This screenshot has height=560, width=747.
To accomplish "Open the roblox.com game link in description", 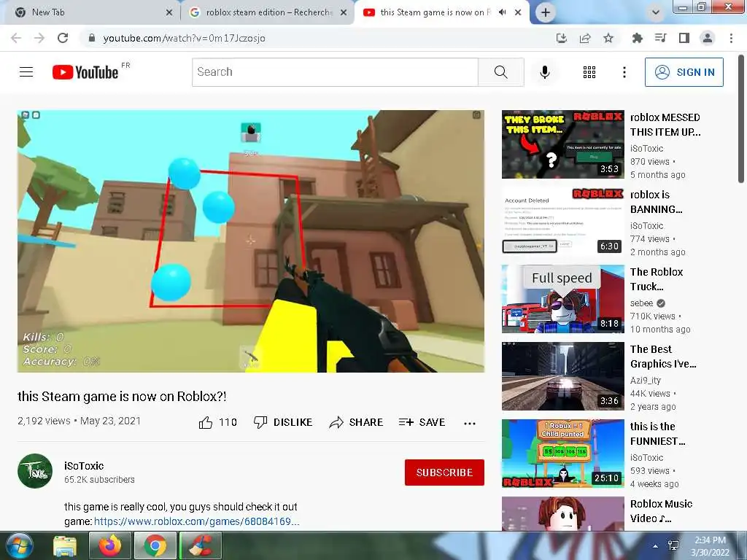I will [x=197, y=521].
